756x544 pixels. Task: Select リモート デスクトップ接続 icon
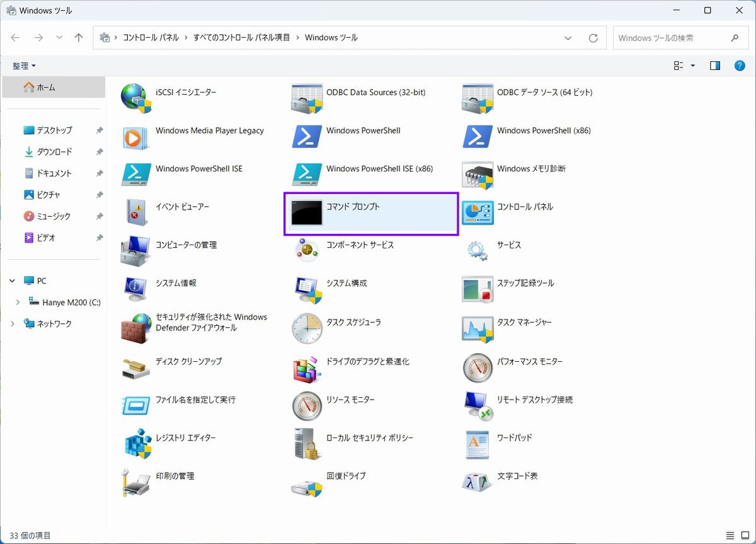(x=478, y=405)
